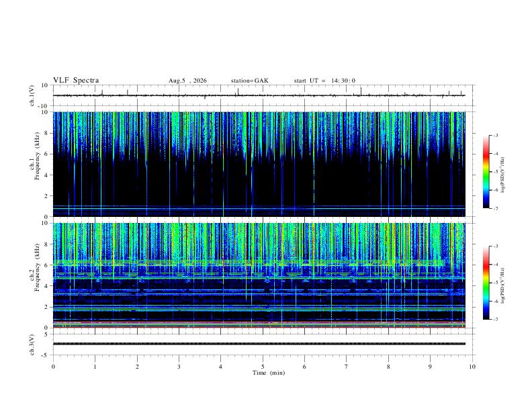Screen dimensions: 532x411
Task: Click the -3 label on upper colorbar
Action: pos(495,135)
